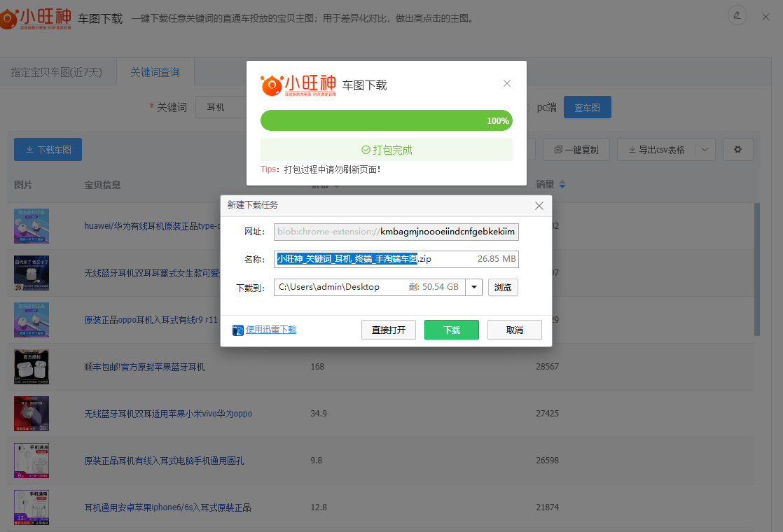
Task: Open the 无线蓝牙耳机双耳耳塞式女生款 listing link
Action: point(152,273)
